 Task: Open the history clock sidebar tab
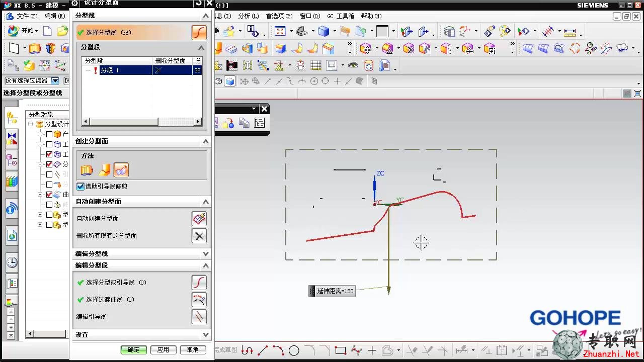[x=12, y=262]
